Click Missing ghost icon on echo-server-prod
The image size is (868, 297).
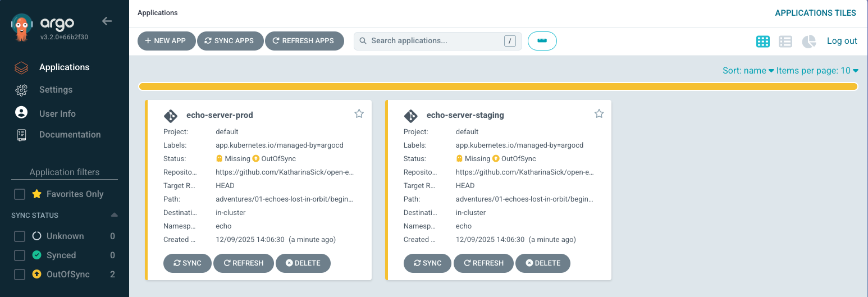point(219,159)
